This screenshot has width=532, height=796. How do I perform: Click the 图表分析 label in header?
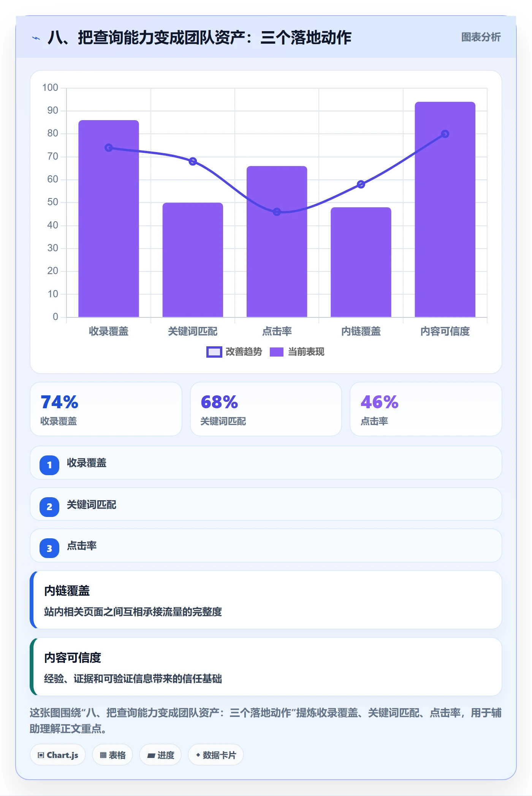481,37
